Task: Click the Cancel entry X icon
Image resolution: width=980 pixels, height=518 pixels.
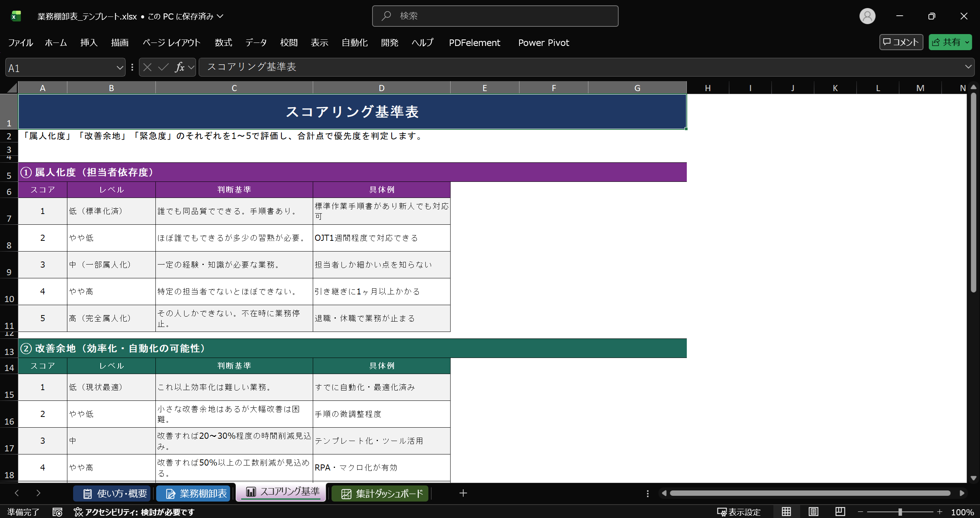Action: (147, 67)
